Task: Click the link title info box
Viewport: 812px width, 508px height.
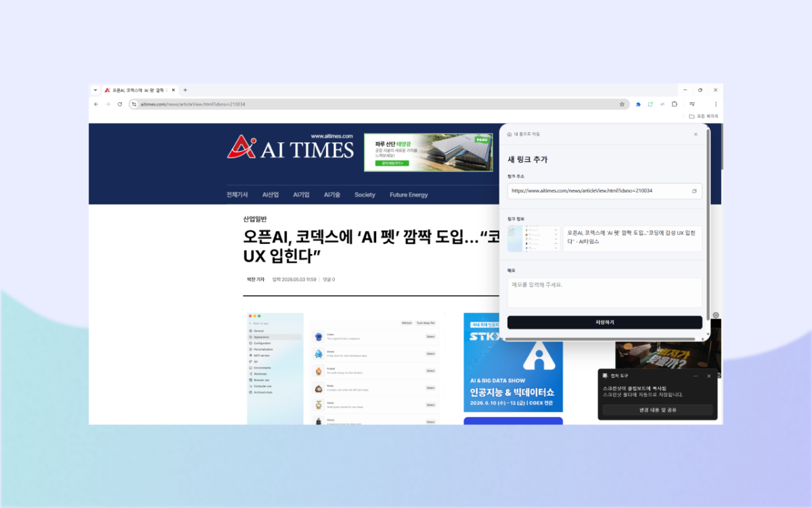Action: coord(632,238)
